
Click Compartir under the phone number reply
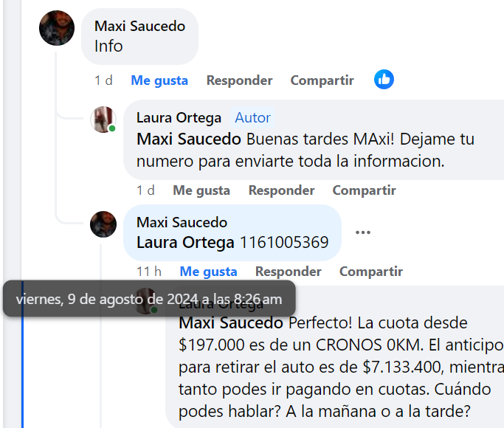(x=370, y=272)
